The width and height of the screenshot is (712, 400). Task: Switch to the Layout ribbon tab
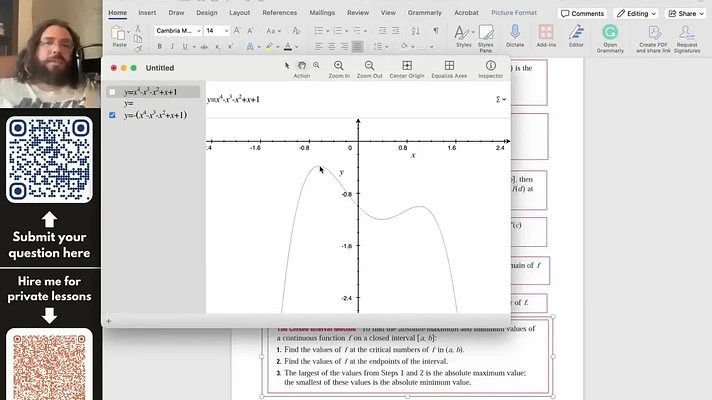[240, 13]
